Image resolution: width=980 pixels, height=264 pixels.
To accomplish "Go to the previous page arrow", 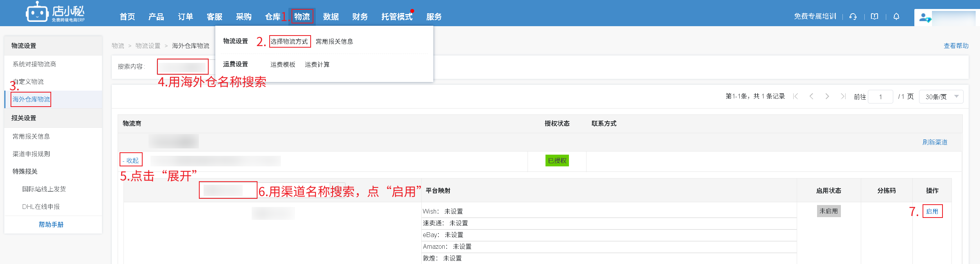I will click(x=811, y=96).
